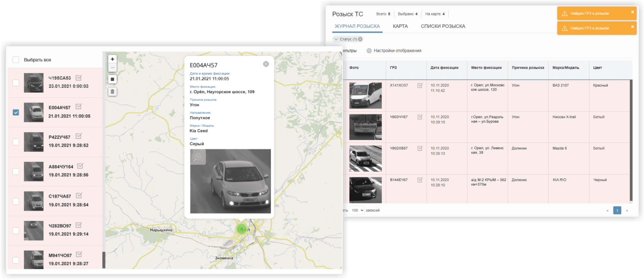Enlarge photo using magnifier icon in popup
Viewport: 644px width, 280px height.
click(x=198, y=157)
